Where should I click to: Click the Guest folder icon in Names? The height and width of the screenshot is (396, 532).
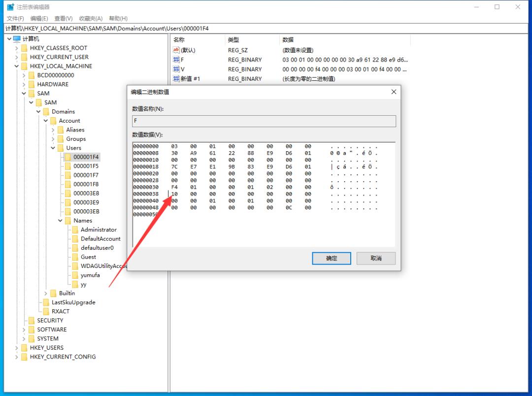tap(75, 257)
